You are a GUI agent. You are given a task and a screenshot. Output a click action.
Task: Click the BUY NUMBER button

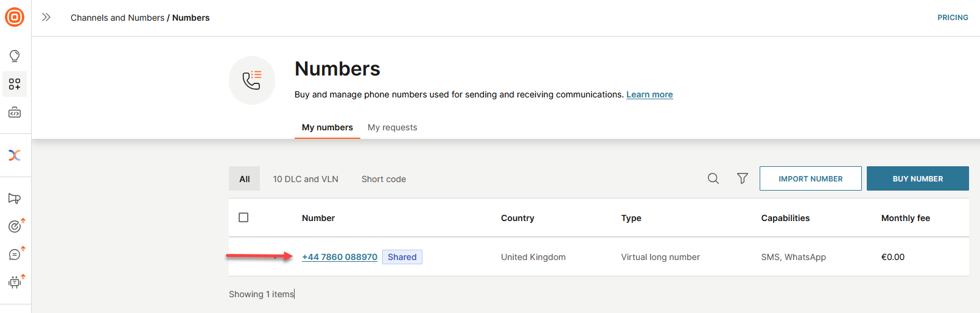917,178
